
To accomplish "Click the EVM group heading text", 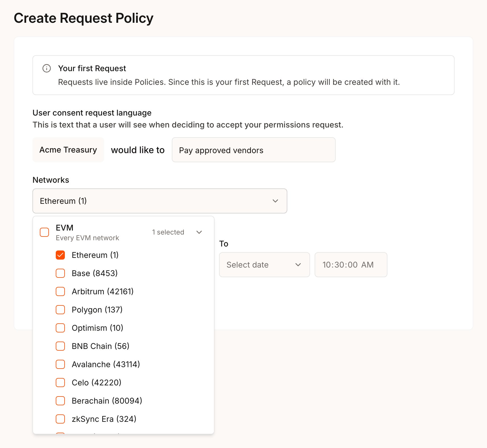I will click(65, 228).
